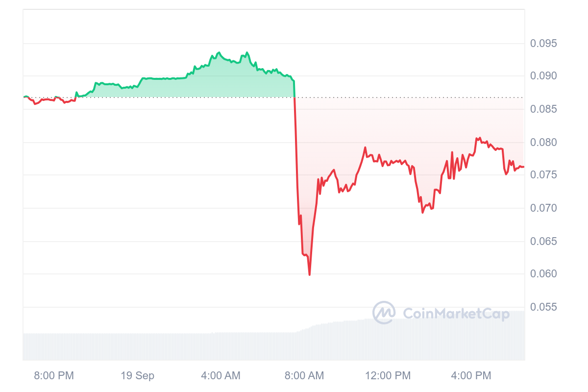Viewport: 588px width, 392px height.
Task: Click the 0.085 price axis label
Action: coord(543,109)
